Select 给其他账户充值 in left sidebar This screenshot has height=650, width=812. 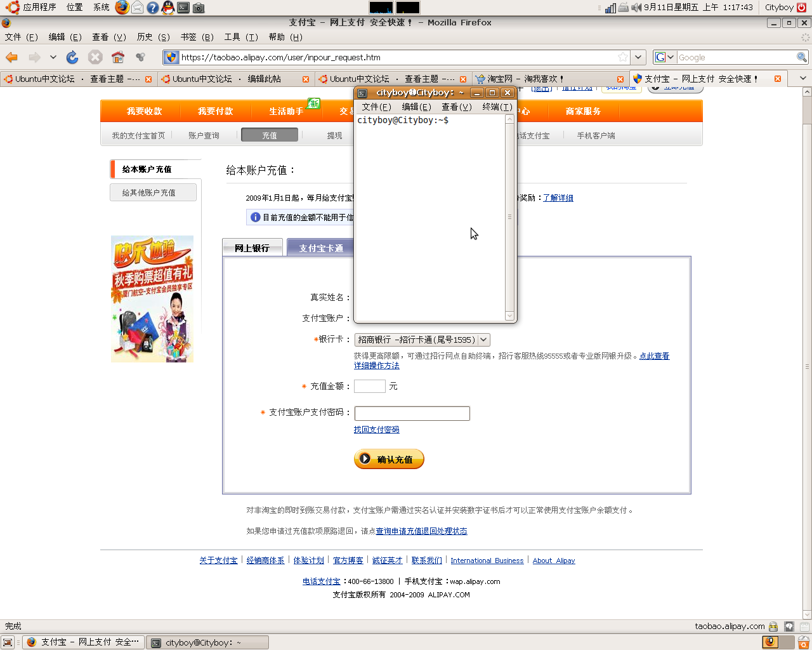tap(153, 192)
